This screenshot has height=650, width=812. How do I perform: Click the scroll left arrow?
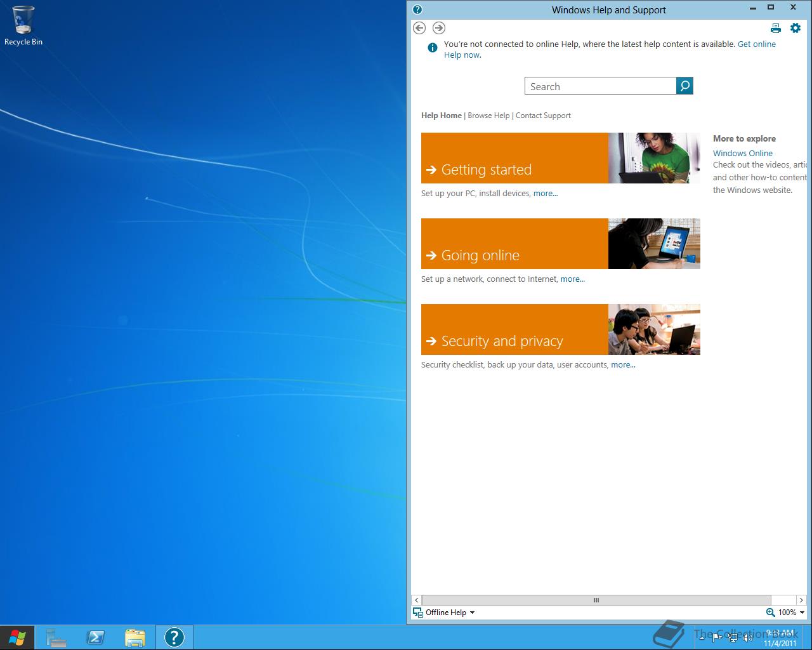click(417, 600)
